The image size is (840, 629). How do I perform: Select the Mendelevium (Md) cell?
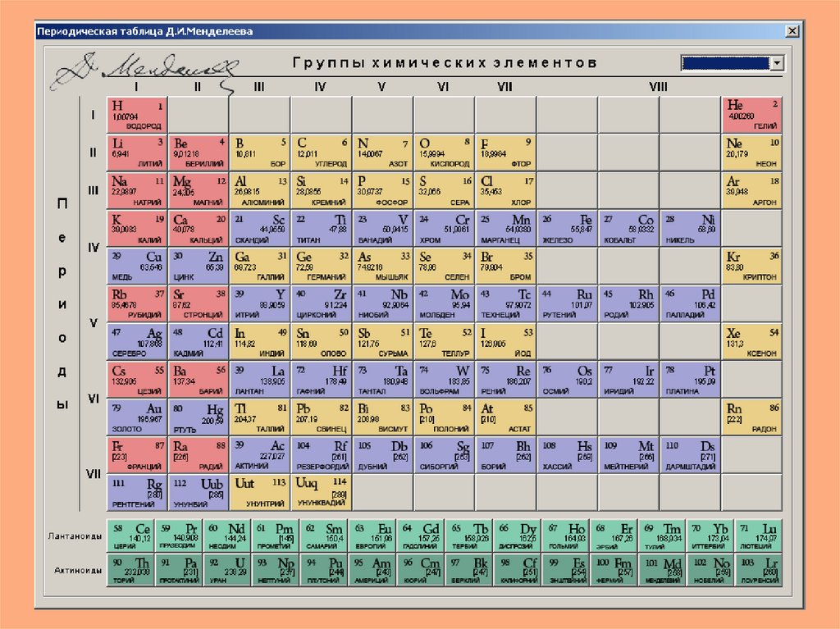coord(662,569)
